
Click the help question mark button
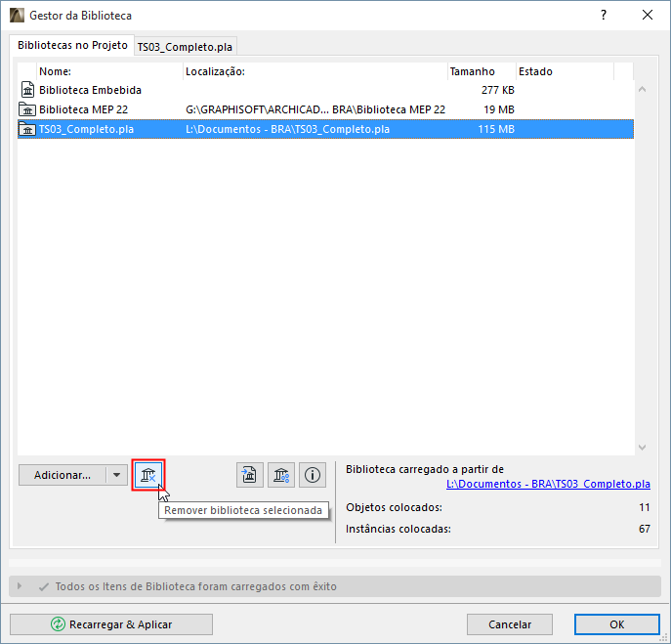pyautogui.click(x=604, y=15)
